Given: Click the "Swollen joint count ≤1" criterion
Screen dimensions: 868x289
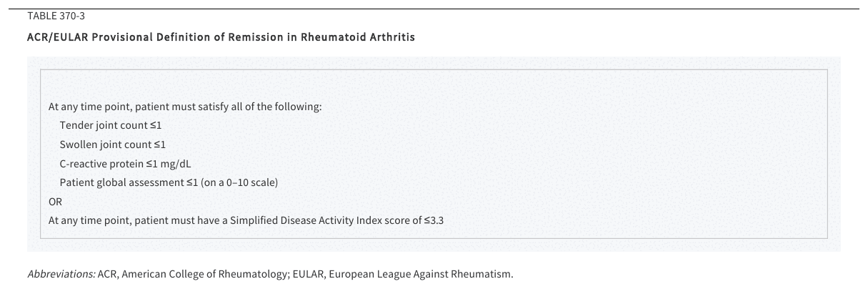Looking at the screenshot, I should click(x=113, y=144).
